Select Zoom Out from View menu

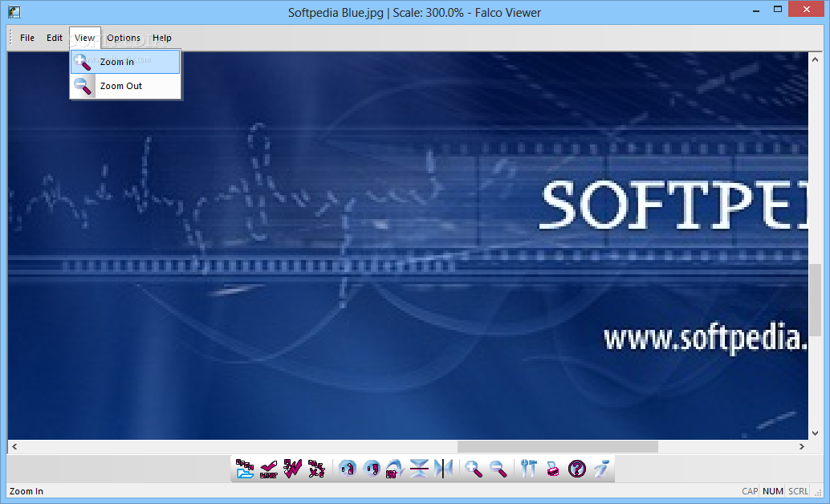tap(125, 86)
